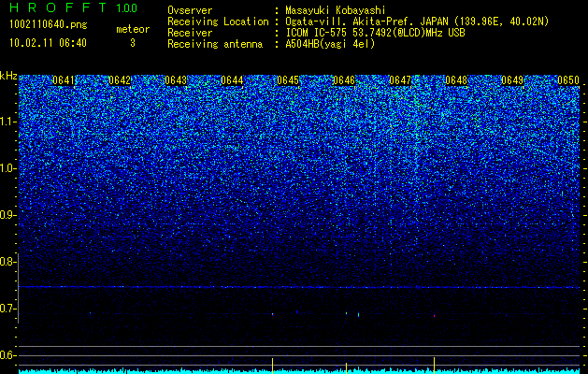588x374 pixels.
Task: Click the 0642 time marker
Action: tap(120, 80)
